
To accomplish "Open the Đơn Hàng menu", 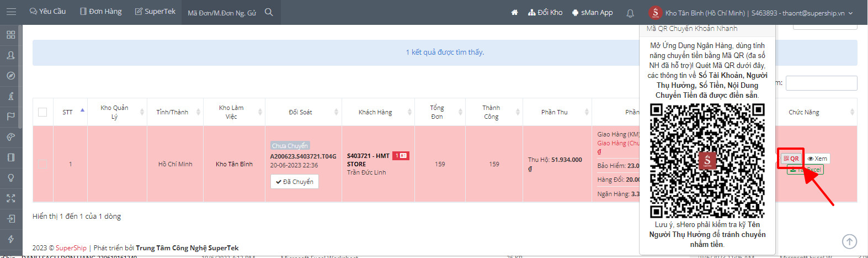I will click(x=100, y=12).
